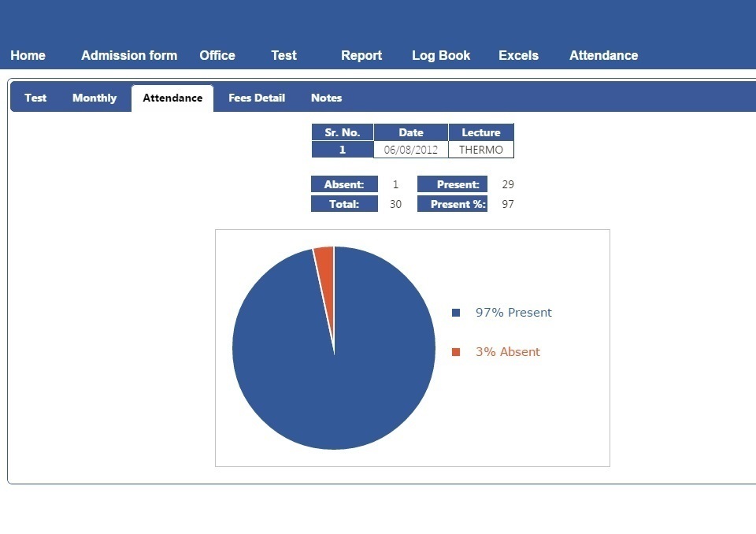Click the Excels menu item
Screen dimensions: 756x534
tap(518, 55)
